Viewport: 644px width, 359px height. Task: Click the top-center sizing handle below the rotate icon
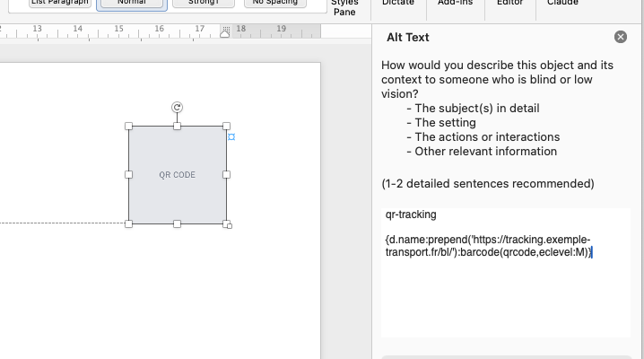(177, 127)
